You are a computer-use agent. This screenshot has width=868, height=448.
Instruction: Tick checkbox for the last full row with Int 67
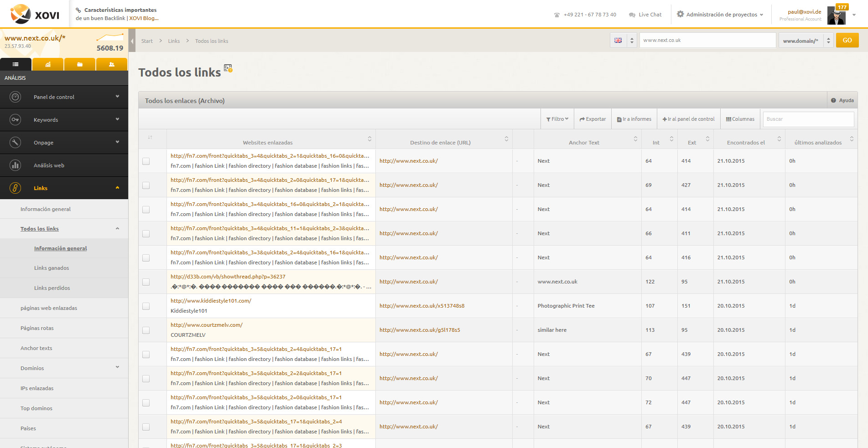click(146, 427)
